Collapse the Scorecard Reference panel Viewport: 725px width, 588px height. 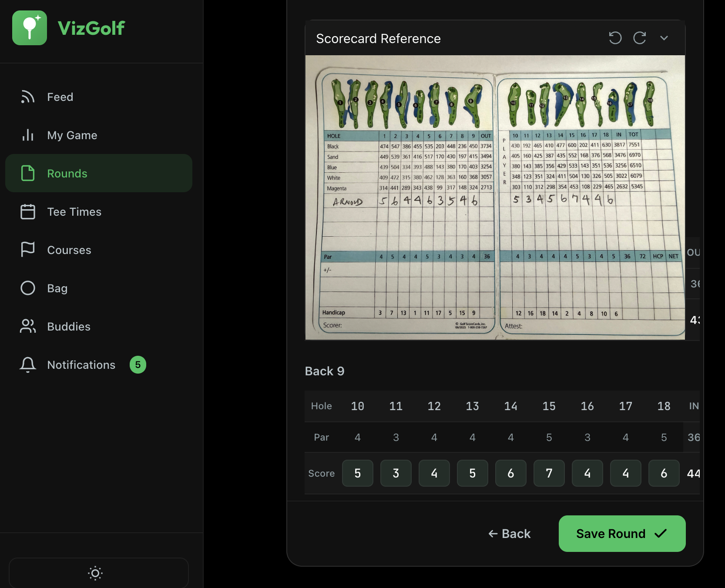coord(664,38)
